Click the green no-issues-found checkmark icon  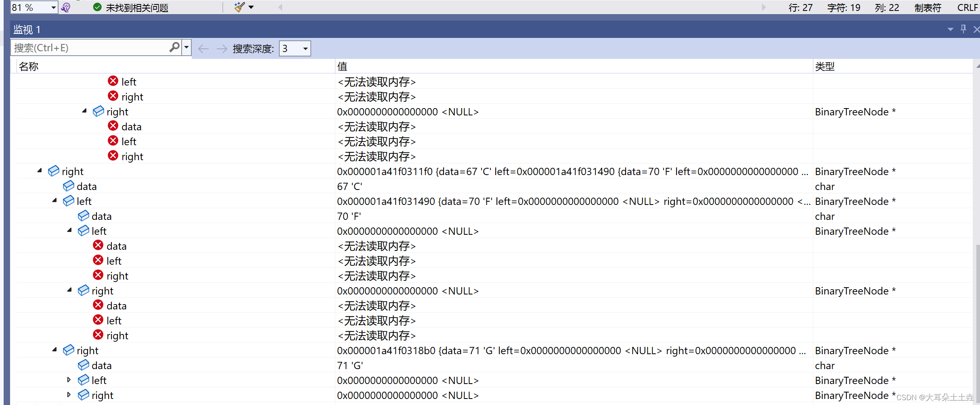click(97, 7)
